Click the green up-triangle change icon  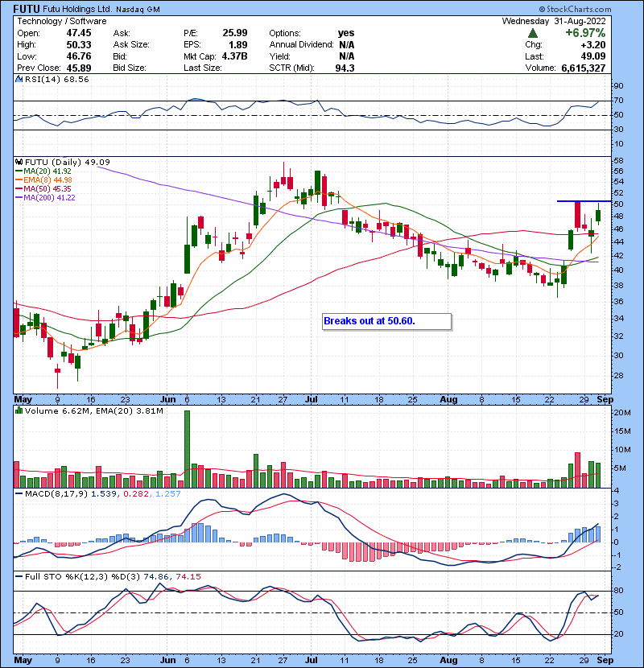coord(532,33)
